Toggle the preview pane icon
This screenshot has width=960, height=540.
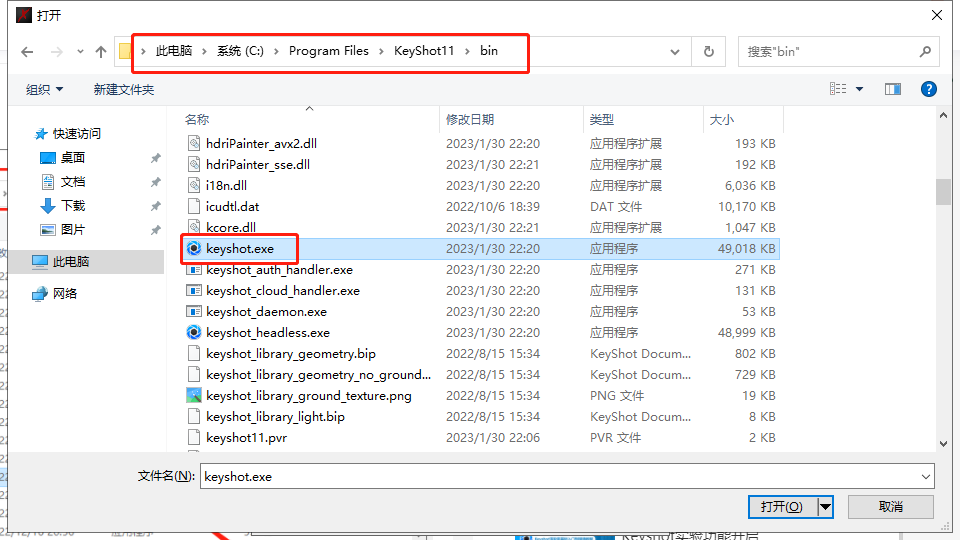(x=893, y=89)
